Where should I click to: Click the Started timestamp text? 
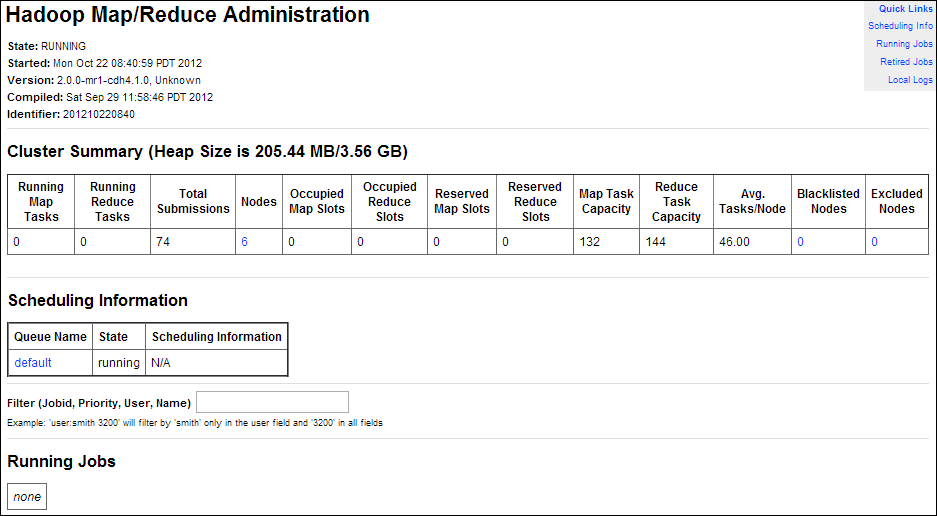(x=127, y=63)
